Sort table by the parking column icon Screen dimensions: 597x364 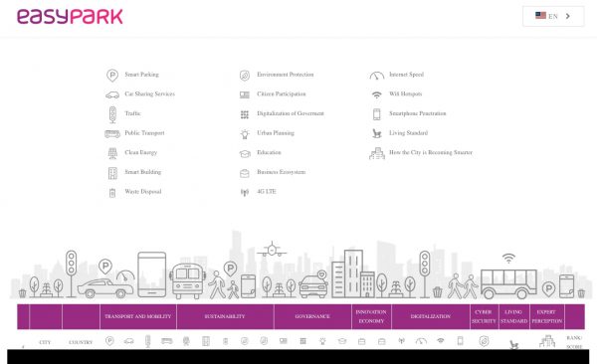pyautogui.click(x=109, y=341)
